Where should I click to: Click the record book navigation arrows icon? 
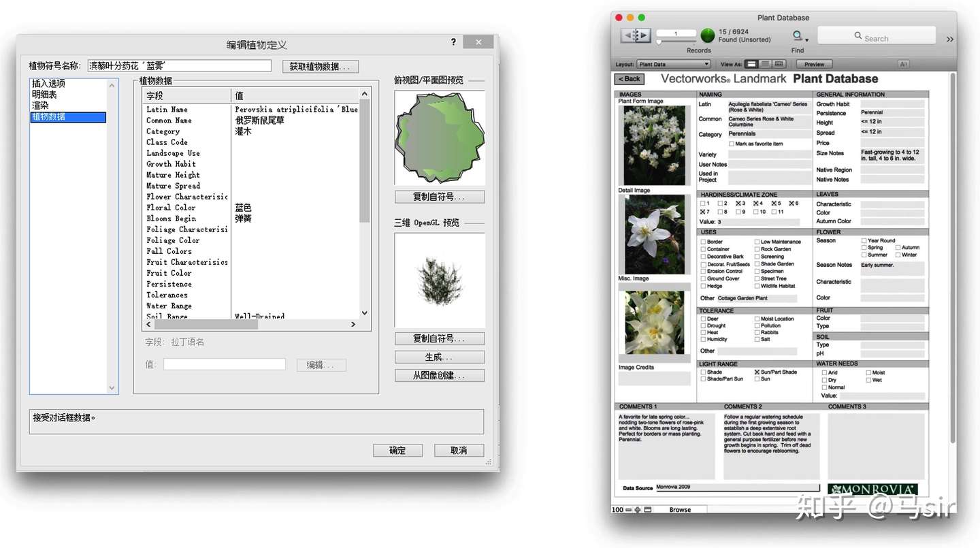[635, 35]
